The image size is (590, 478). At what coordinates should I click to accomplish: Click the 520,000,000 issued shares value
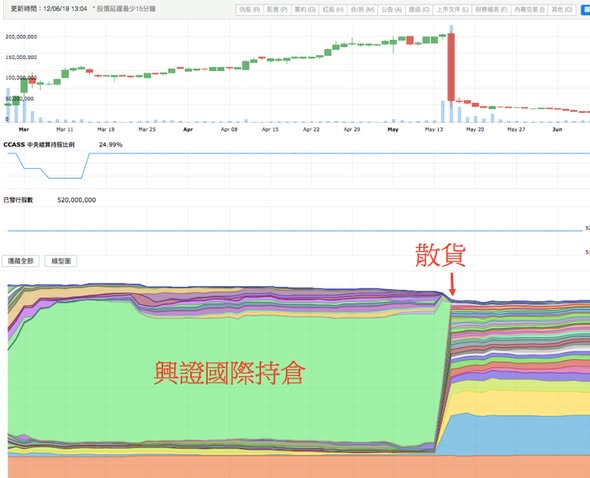pyautogui.click(x=76, y=200)
